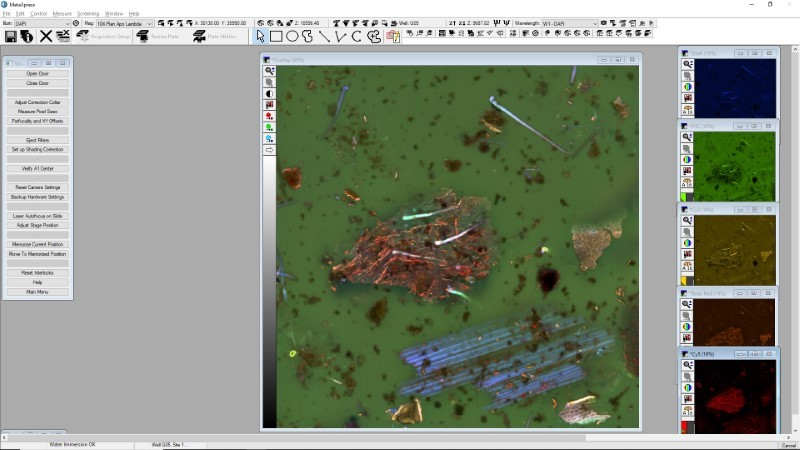800x450 pixels.
Task: Click Adjust Stage Position button
Action: [x=37, y=225]
